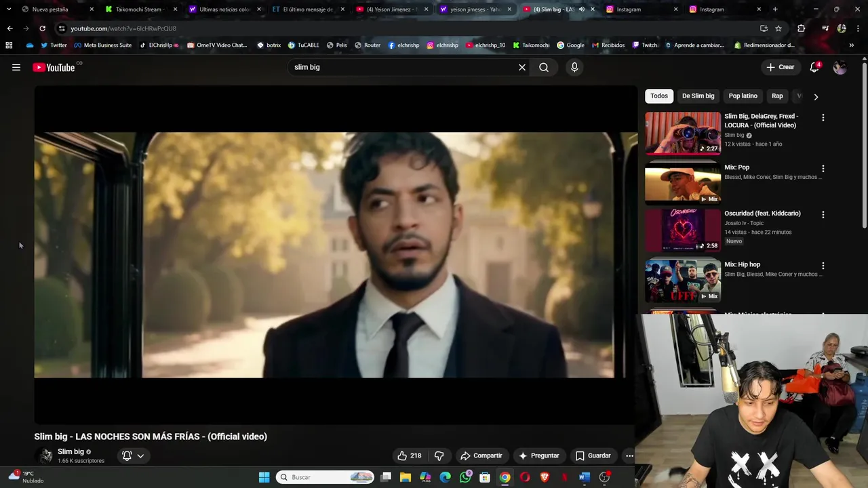
Task: Open the YouTube hamburger guide menu
Action: [16, 67]
